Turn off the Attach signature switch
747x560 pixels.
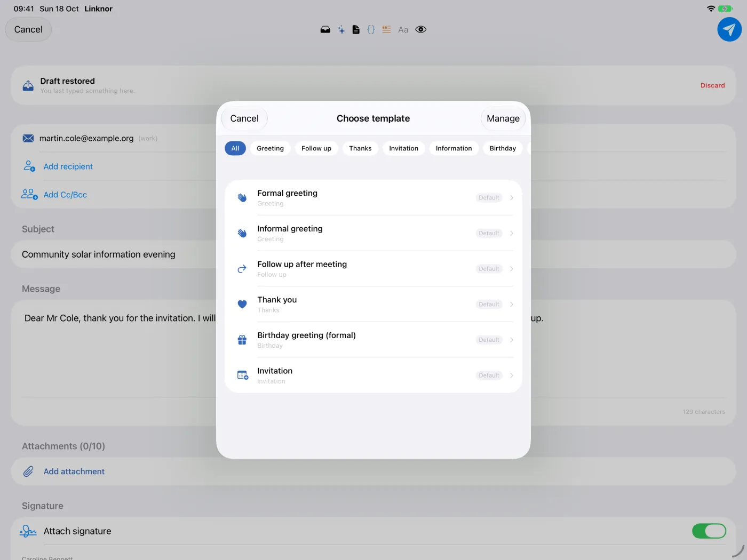[709, 531]
